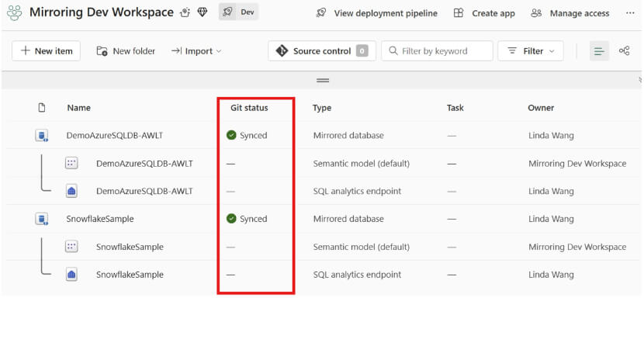Screen dimensions: 644x346
Task: Click the Dev stage badge
Action: click(239, 12)
